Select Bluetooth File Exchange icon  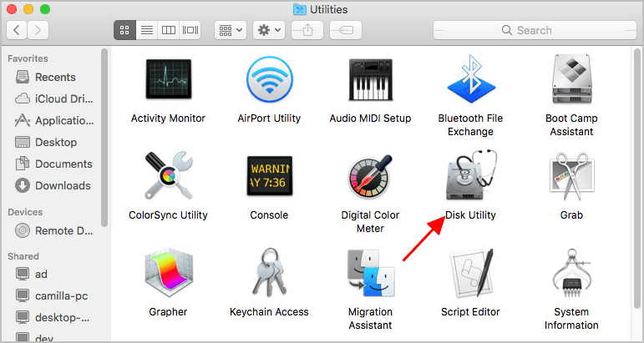coord(471,78)
